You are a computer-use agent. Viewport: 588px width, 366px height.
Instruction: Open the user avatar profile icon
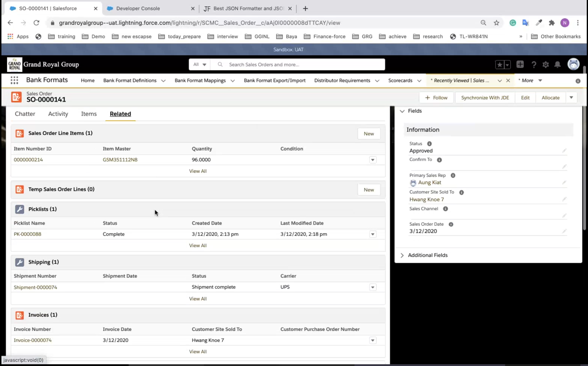click(x=573, y=65)
